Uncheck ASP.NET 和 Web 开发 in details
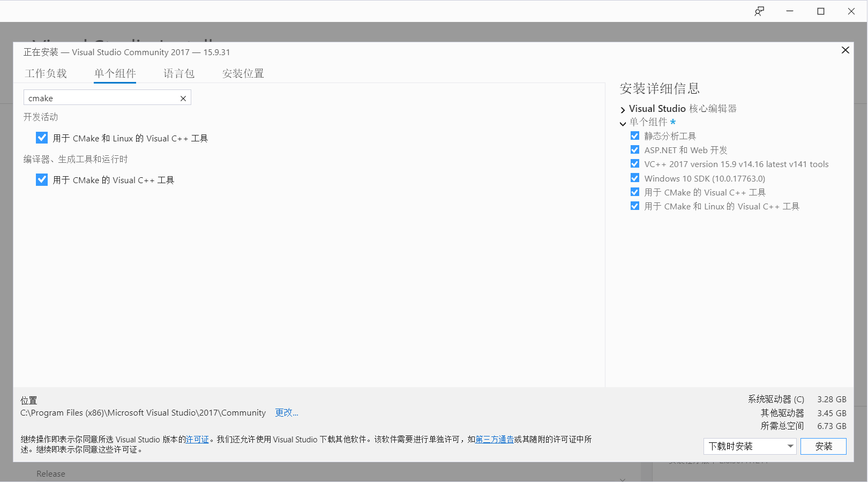Image resolution: width=868 pixels, height=482 pixels. point(635,150)
